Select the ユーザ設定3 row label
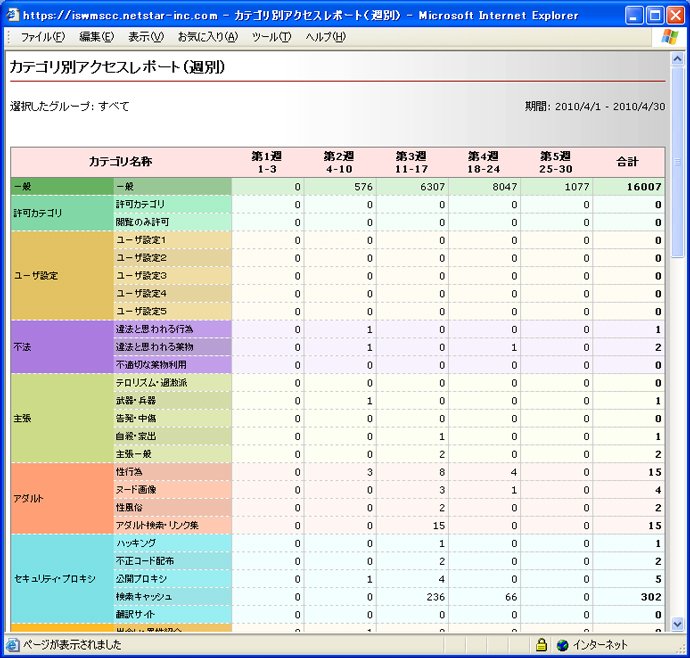The image size is (690, 658). (x=172, y=276)
